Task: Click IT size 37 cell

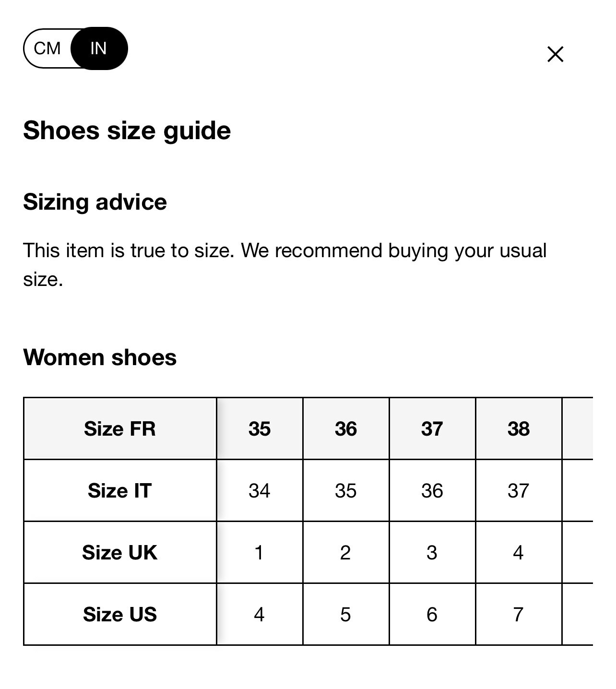Action: click(x=519, y=490)
